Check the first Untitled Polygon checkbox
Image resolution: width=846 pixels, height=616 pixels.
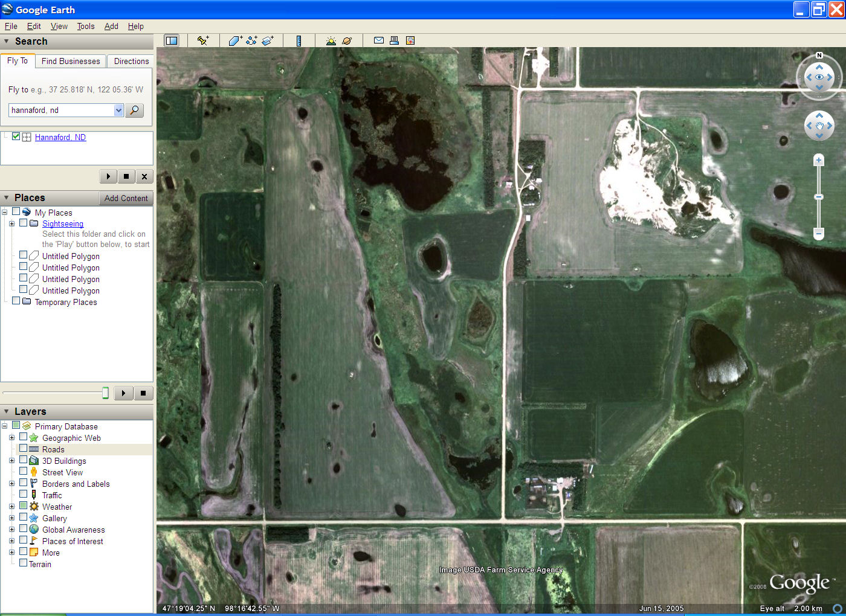tap(23, 255)
